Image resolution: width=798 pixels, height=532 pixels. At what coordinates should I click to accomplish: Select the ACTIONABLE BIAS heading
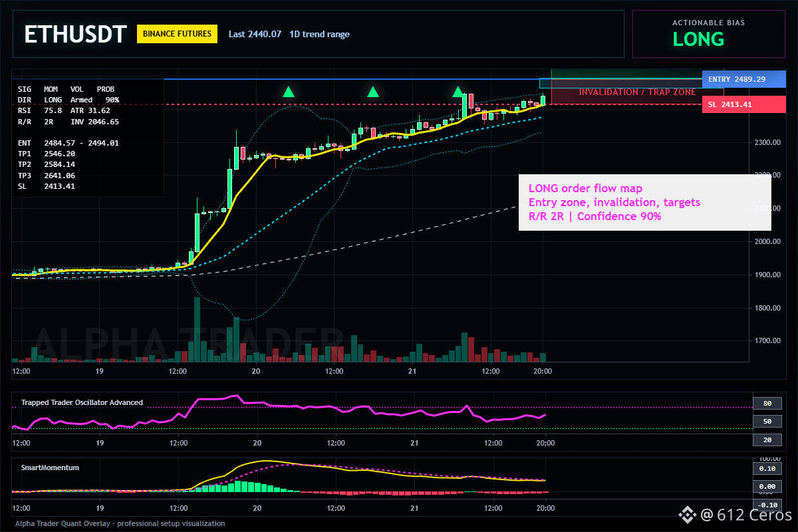pyautogui.click(x=708, y=23)
